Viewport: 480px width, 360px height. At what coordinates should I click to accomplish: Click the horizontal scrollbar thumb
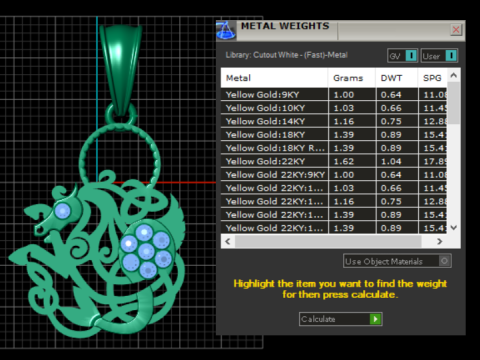[328, 241]
